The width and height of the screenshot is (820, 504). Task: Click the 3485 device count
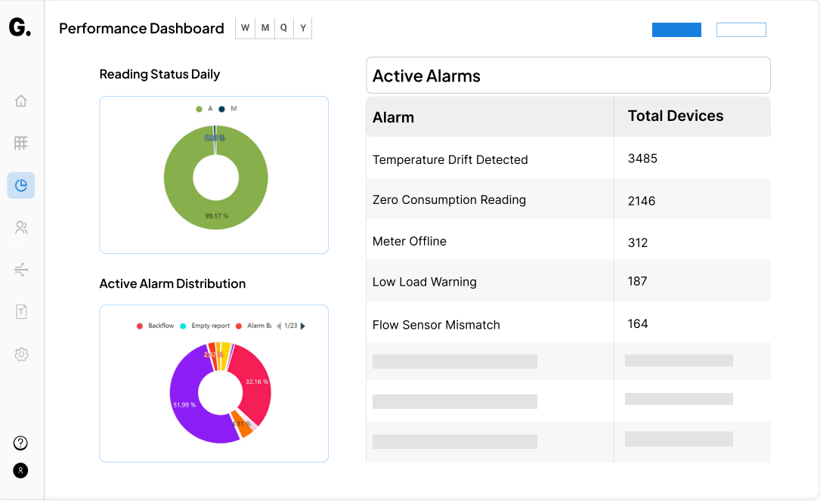click(x=642, y=159)
